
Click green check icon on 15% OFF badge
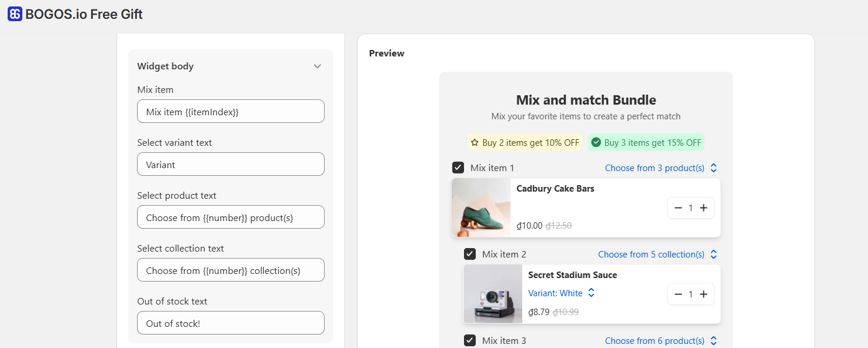click(x=596, y=142)
